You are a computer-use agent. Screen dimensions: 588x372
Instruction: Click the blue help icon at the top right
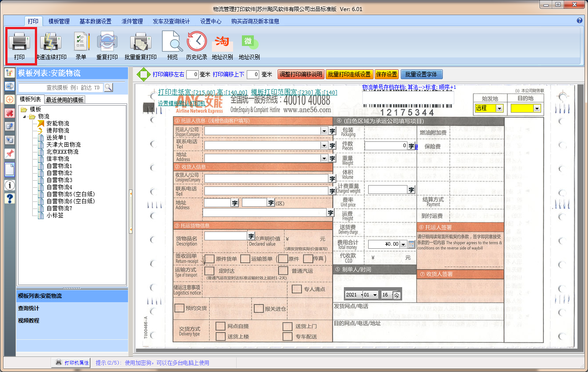click(580, 20)
